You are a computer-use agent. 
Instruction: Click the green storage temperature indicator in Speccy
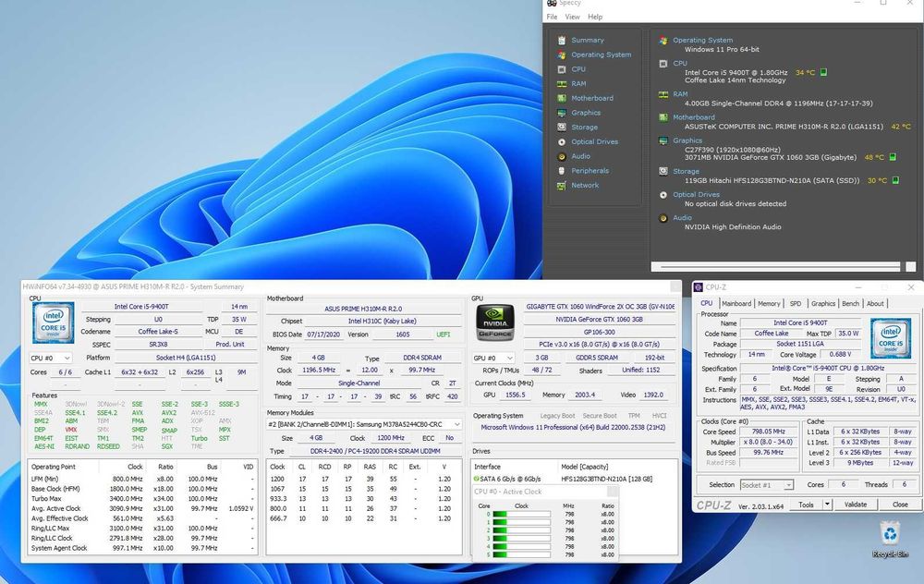pos(895,180)
